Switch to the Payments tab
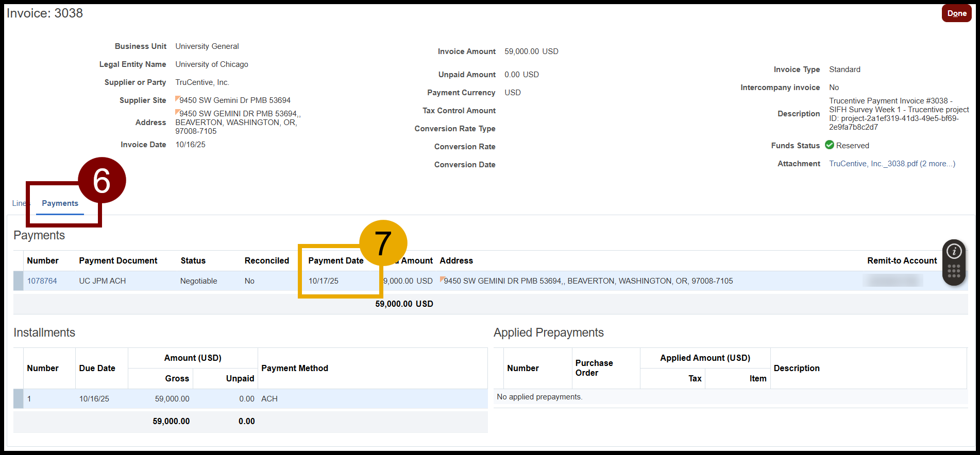The image size is (980, 455). [60, 203]
